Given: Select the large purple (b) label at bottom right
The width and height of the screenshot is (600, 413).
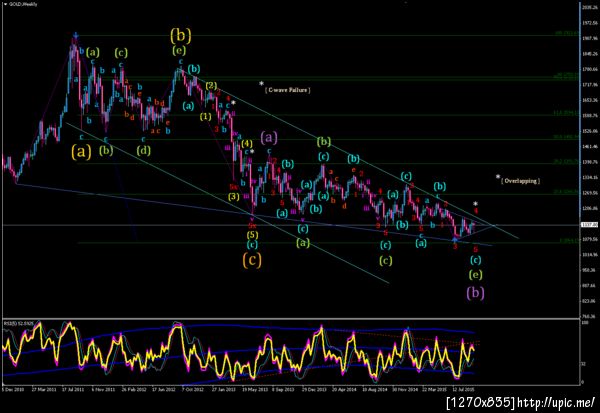Looking at the screenshot, I should pos(475,293).
